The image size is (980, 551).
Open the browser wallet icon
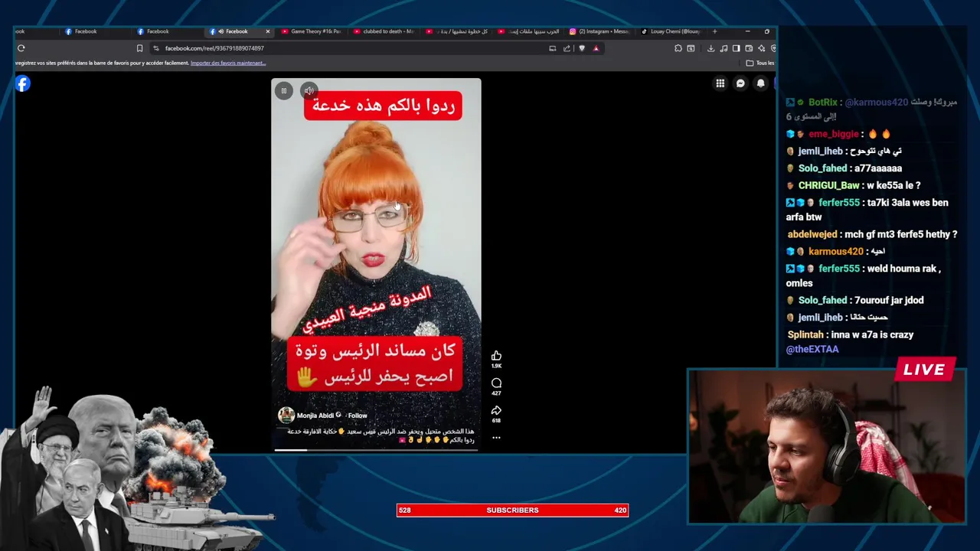tap(749, 48)
